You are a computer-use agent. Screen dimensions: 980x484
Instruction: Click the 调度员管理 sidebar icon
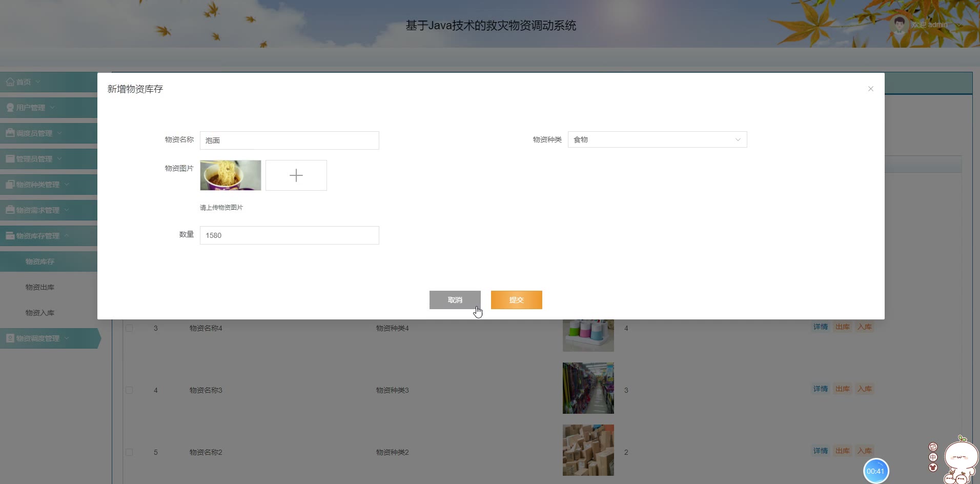pos(10,133)
